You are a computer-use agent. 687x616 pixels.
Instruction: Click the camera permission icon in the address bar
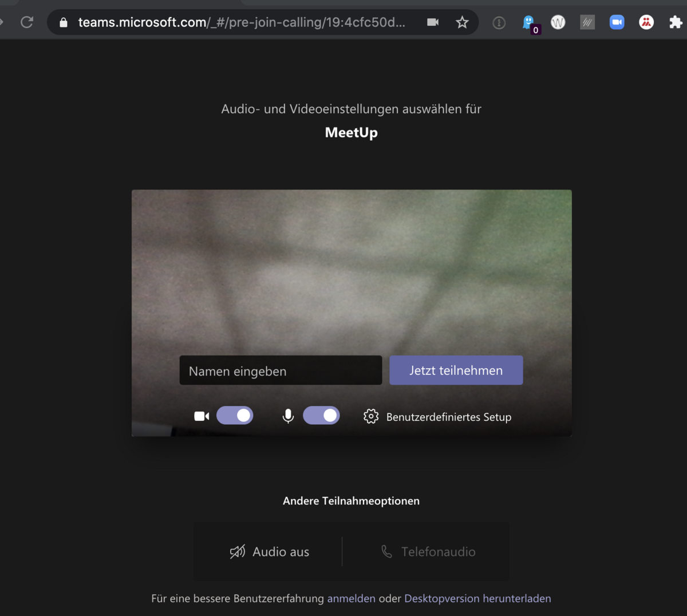click(433, 22)
